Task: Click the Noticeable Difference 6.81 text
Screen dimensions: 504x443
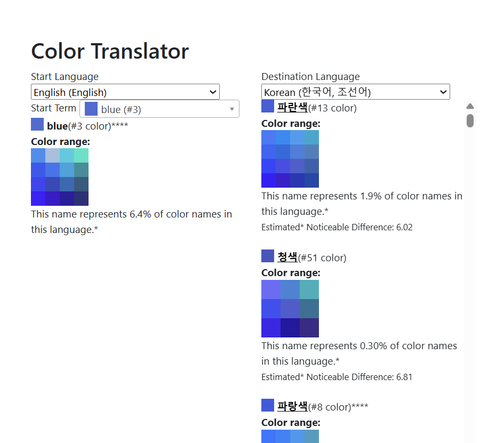Action: 337,377
